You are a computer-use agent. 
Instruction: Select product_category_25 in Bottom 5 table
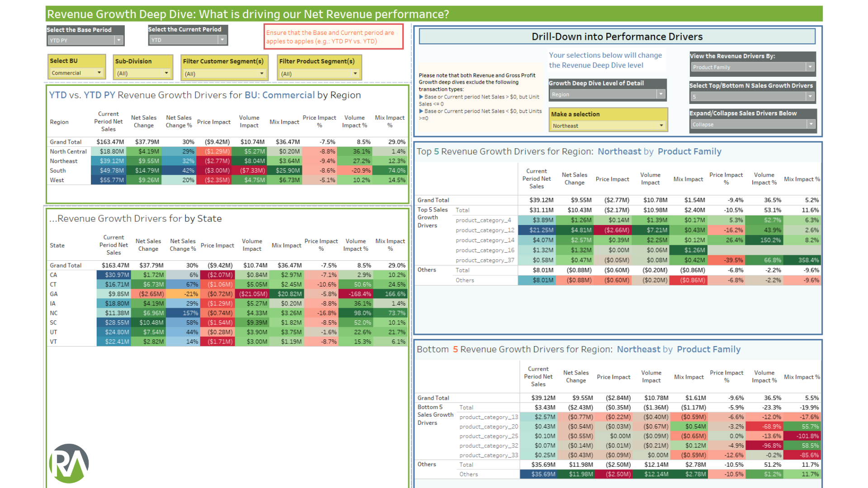point(489,436)
